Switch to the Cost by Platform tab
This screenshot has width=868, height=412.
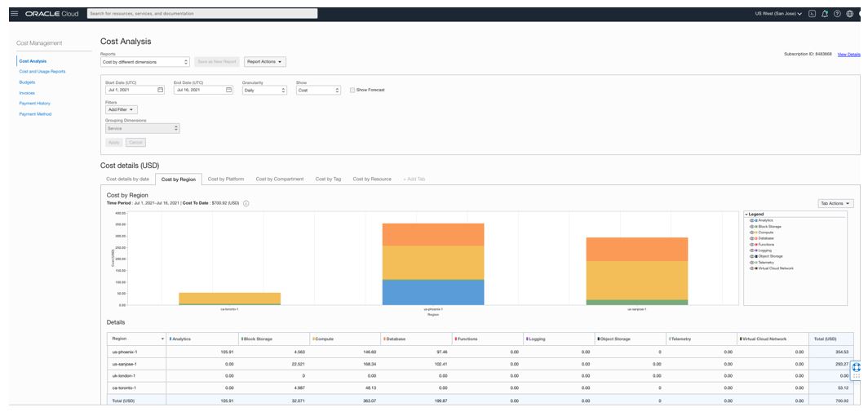pyautogui.click(x=225, y=179)
